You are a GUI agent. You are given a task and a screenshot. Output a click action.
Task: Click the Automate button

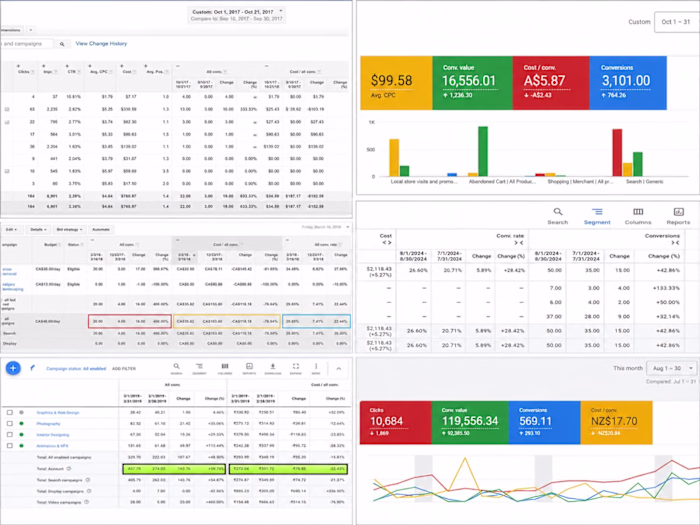tap(101, 229)
